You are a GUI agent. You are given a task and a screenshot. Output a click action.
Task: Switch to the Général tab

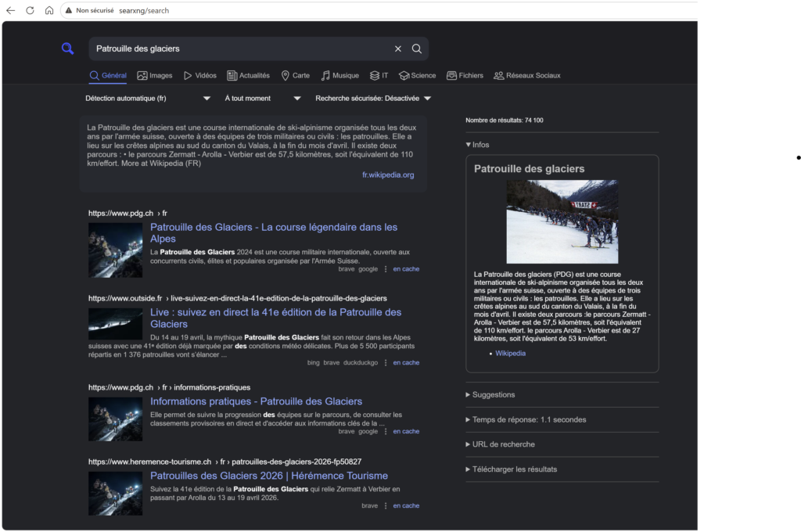[x=107, y=75]
